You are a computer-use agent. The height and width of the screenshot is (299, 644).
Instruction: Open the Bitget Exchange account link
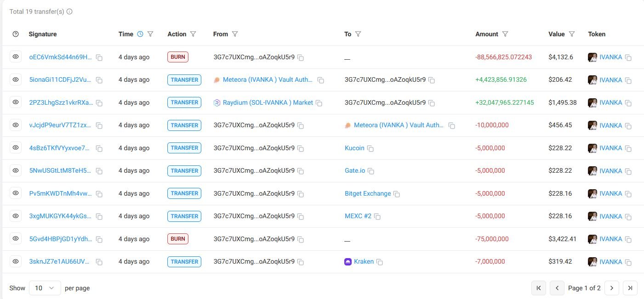(x=368, y=193)
